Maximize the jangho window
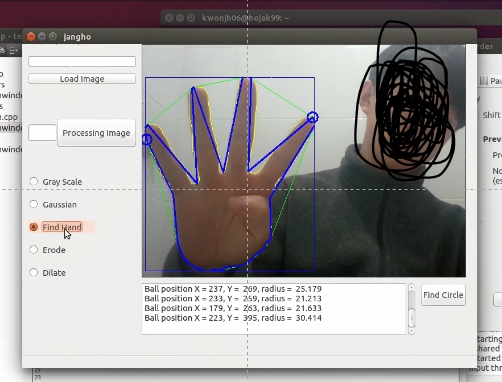The image size is (502, 382). click(x=52, y=36)
